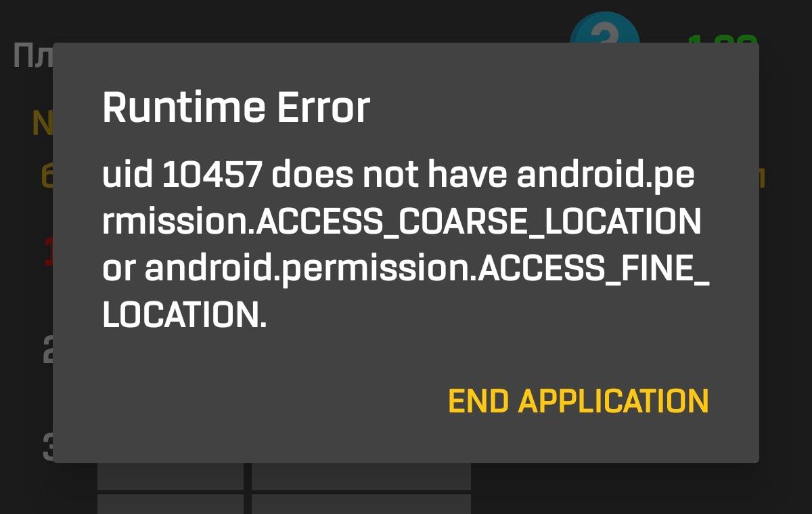Select the Runtime Error dialog title
Image resolution: width=812 pixels, height=514 pixels.
point(236,108)
